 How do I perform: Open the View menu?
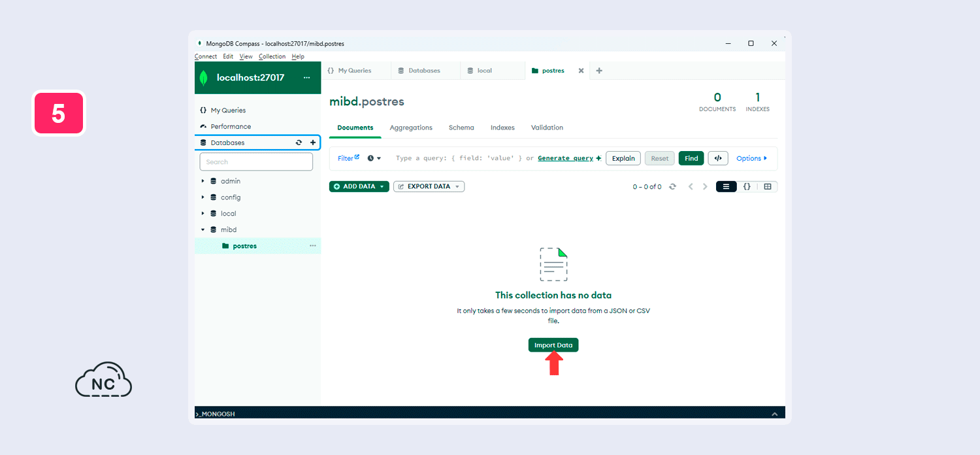[x=246, y=57]
